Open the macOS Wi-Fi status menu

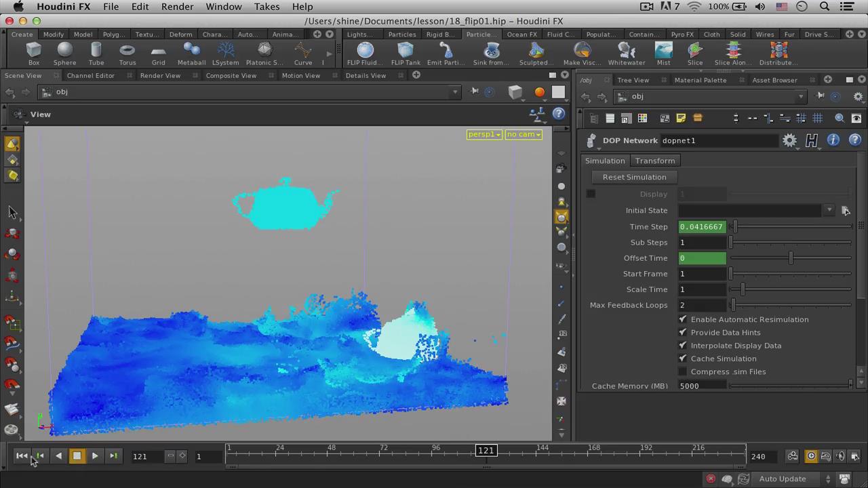(694, 6)
